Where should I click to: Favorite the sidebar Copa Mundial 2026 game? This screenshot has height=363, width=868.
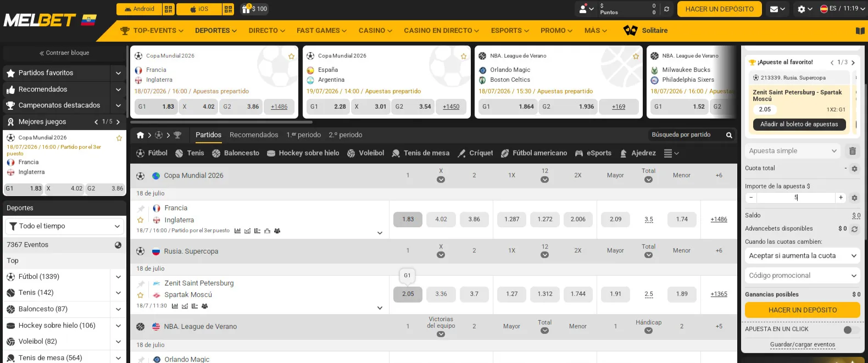pos(119,138)
